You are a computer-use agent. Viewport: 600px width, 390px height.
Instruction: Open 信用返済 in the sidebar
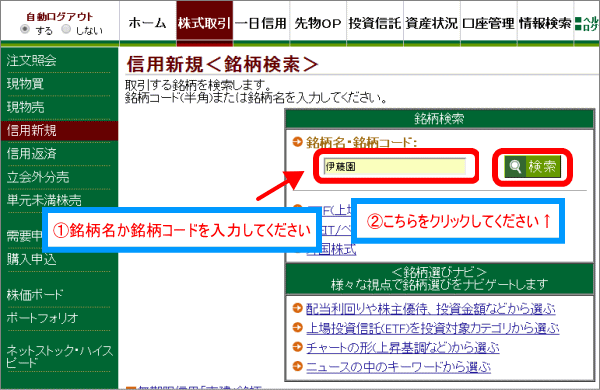point(31,153)
